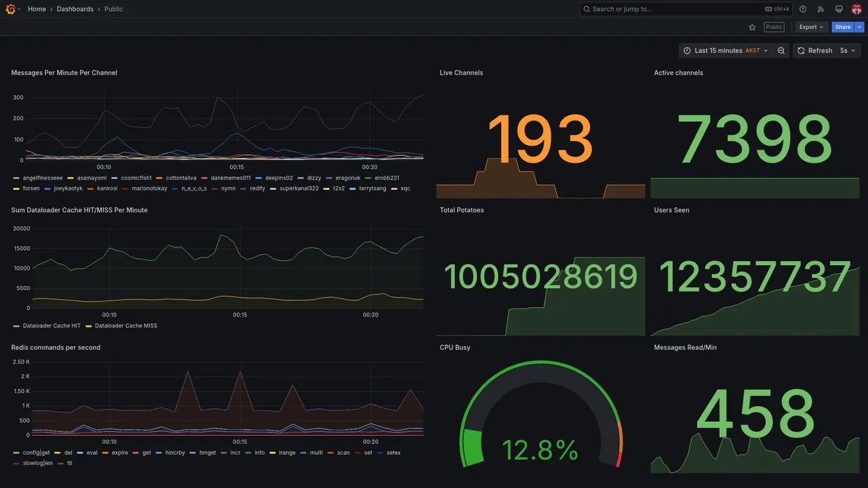Open the Last 15 minutes time picker
Viewport: 868px width, 488px height.
coord(726,51)
